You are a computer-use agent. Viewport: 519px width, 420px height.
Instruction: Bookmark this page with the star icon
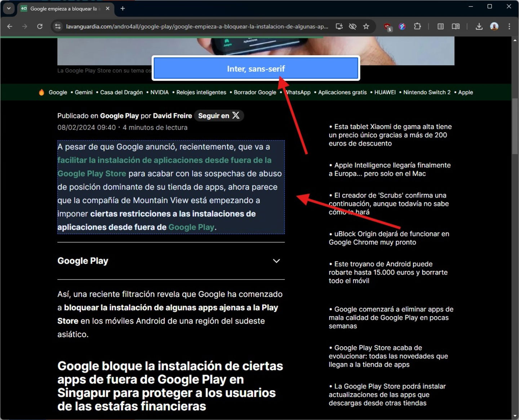tap(366, 26)
